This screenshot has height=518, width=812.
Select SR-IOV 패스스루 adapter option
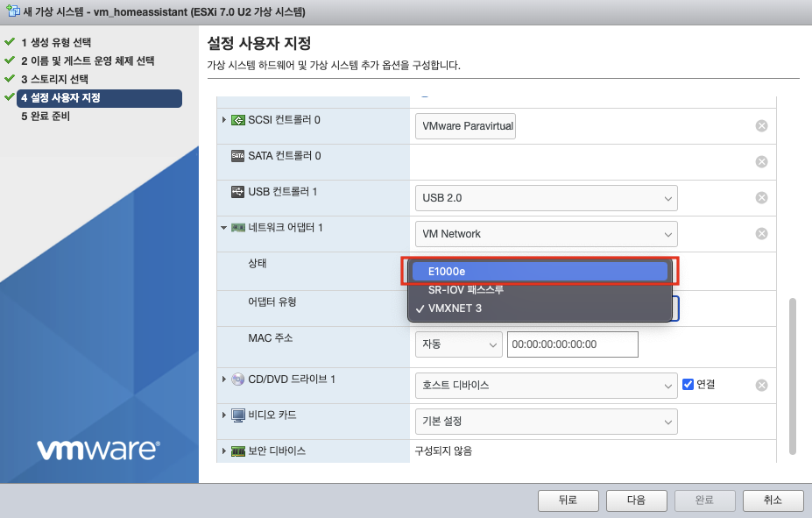coord(540,289)
